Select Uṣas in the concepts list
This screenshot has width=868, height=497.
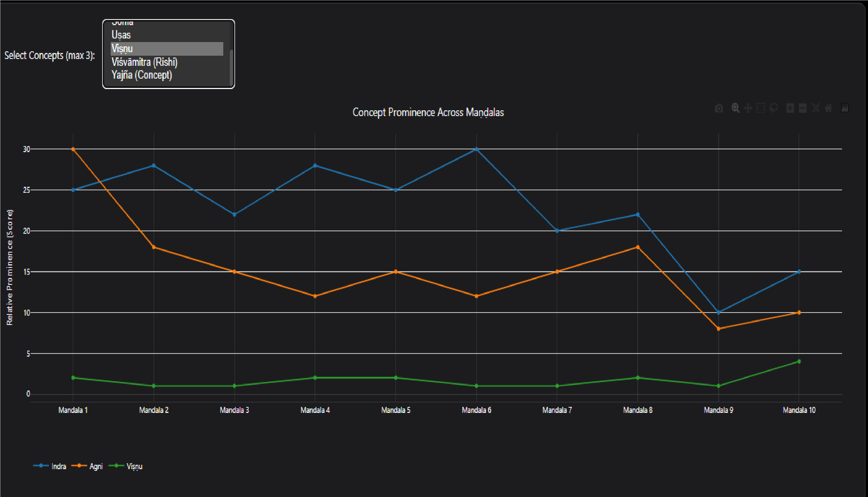point(121,35)
